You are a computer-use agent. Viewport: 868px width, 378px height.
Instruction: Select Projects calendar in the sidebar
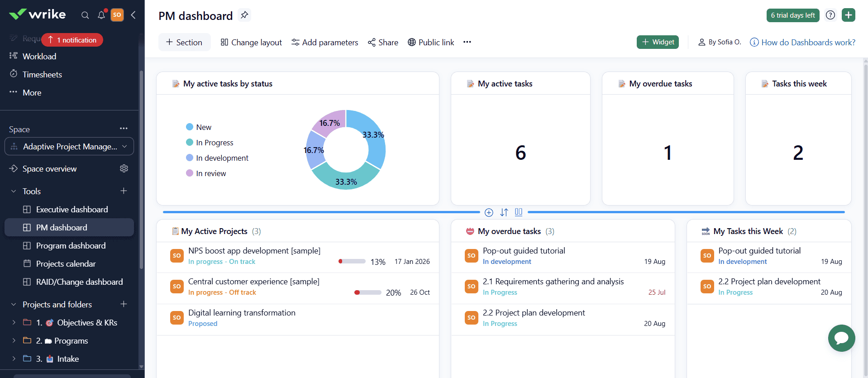pyautogui.click(x=66, y=264)
